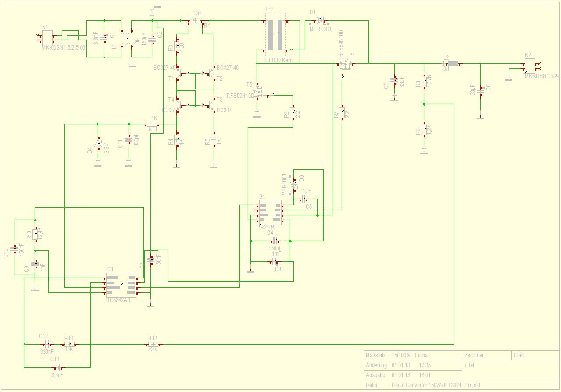This screenshot has width=561, height=392.
Task: Click resistor R3 symbol
Action: tap(176, 46)
